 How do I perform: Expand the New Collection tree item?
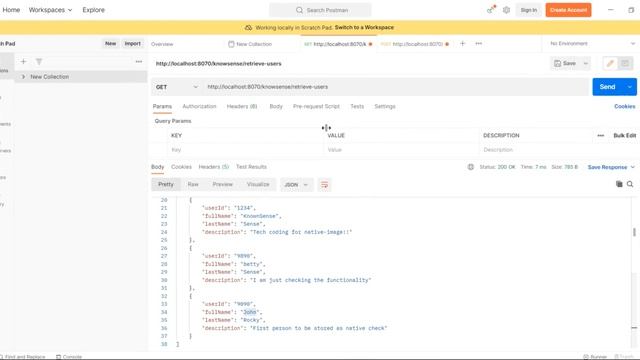[23, 77]
